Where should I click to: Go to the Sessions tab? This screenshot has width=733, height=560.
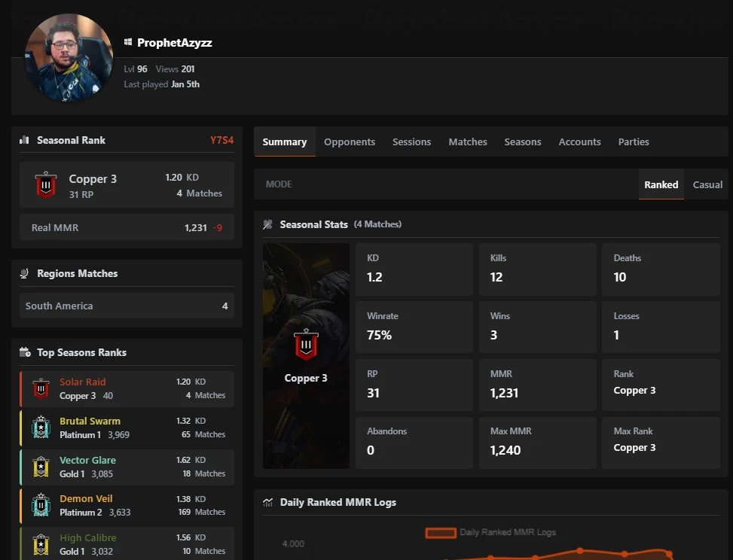coord(411,142)
